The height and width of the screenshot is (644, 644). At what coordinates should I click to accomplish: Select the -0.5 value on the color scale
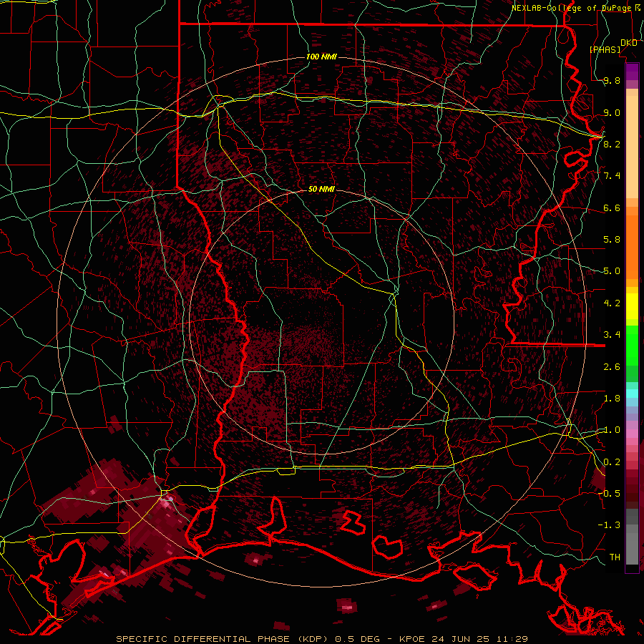pyautogui.click(x=609, y=493)
